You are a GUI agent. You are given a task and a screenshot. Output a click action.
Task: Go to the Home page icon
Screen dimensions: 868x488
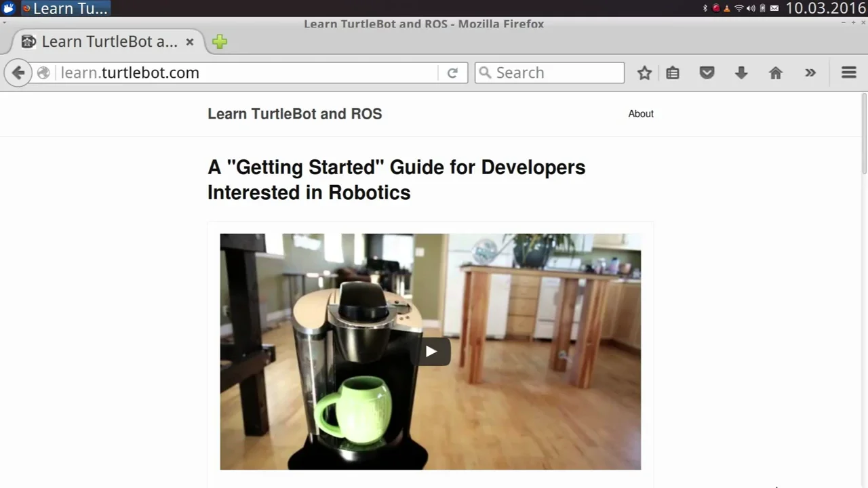click(776, 73)
